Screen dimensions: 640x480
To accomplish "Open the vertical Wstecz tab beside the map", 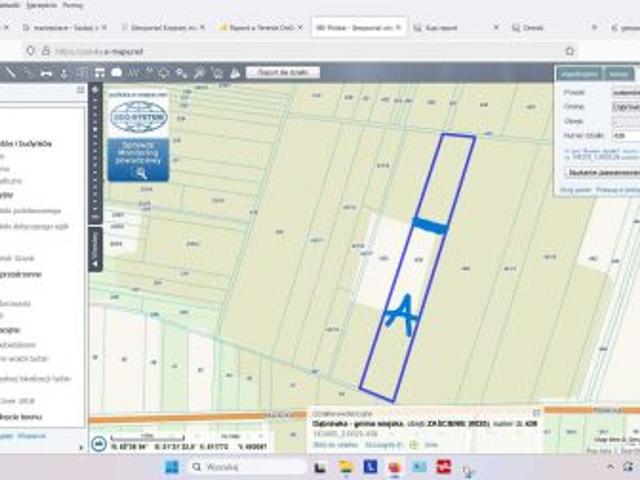I will [95, 249].
